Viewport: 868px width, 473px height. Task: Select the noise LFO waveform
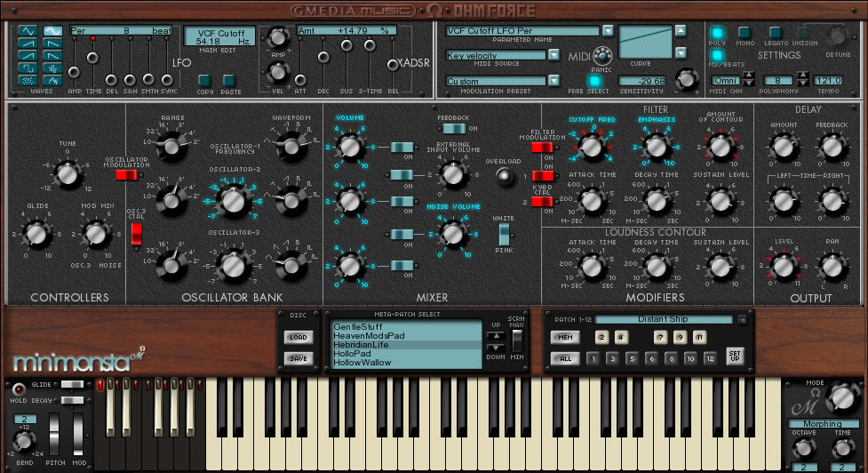click(x=28, y=80)
